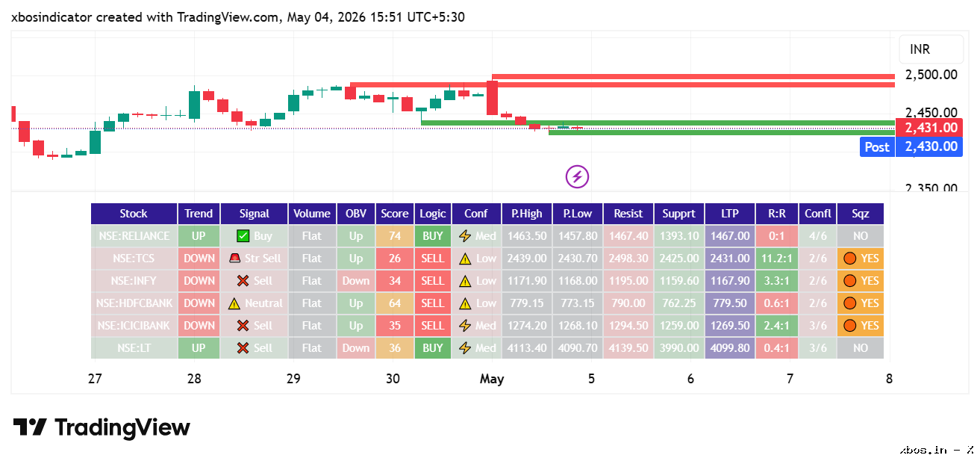
Task: Click the Signal column header
Action: (254, 214)
